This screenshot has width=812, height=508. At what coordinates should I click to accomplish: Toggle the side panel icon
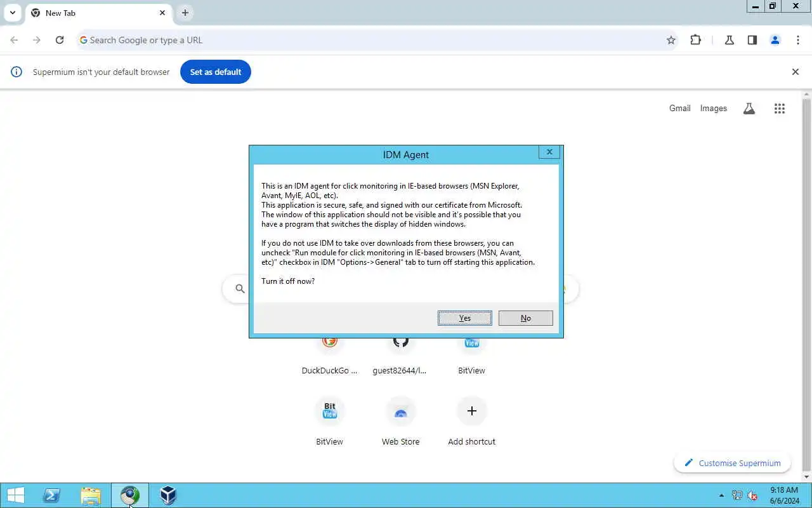[752, 40]
